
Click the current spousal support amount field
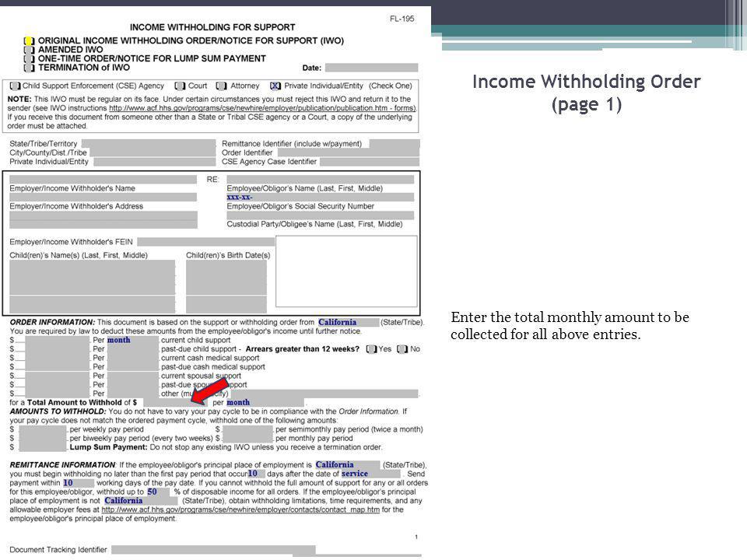57,376
